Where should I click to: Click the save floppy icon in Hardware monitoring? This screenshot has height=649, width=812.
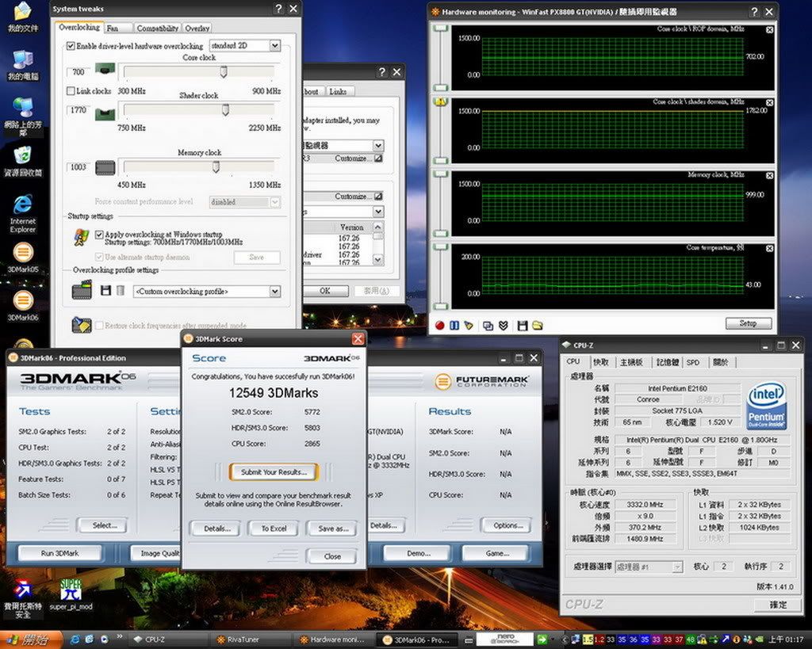(x=523, y=325)
